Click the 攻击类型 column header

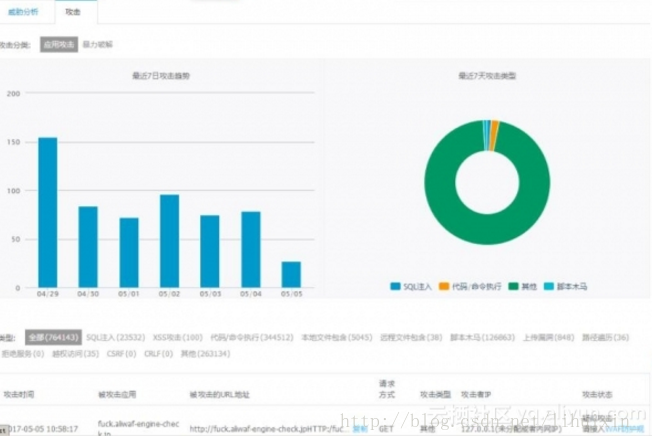tap(435, 394)
